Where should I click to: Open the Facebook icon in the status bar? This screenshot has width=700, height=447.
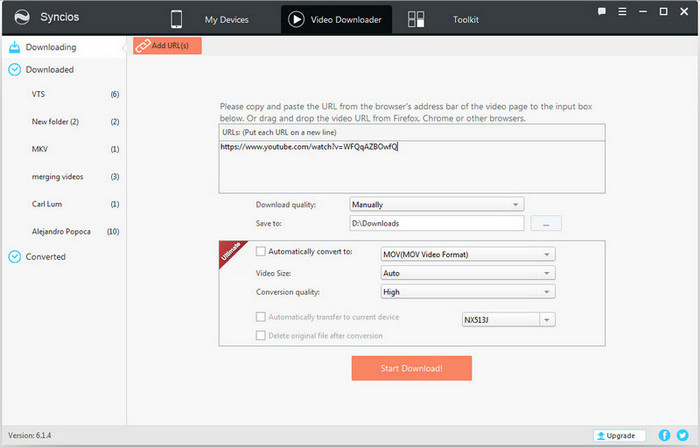click(664, 435)
